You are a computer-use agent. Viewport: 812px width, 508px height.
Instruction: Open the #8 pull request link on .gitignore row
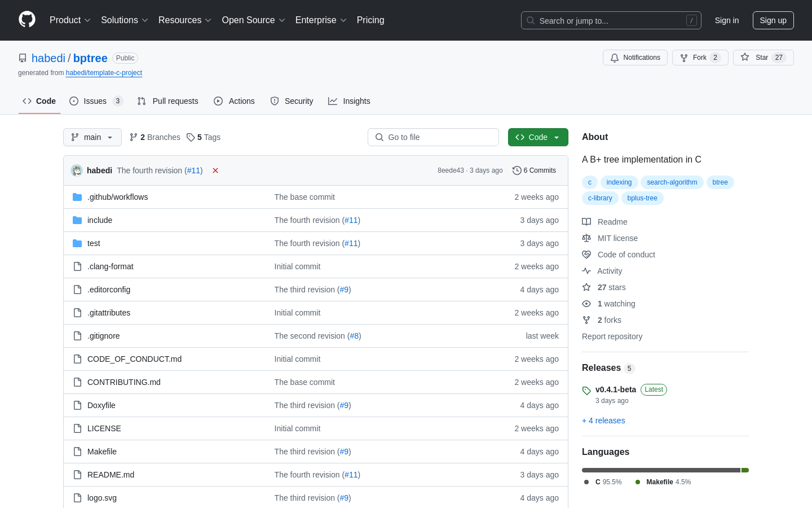click(x=354, y=336)
